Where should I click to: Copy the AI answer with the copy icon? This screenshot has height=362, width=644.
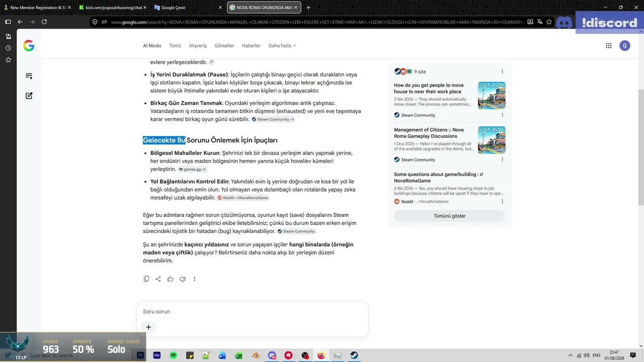(x=146, y=279)
